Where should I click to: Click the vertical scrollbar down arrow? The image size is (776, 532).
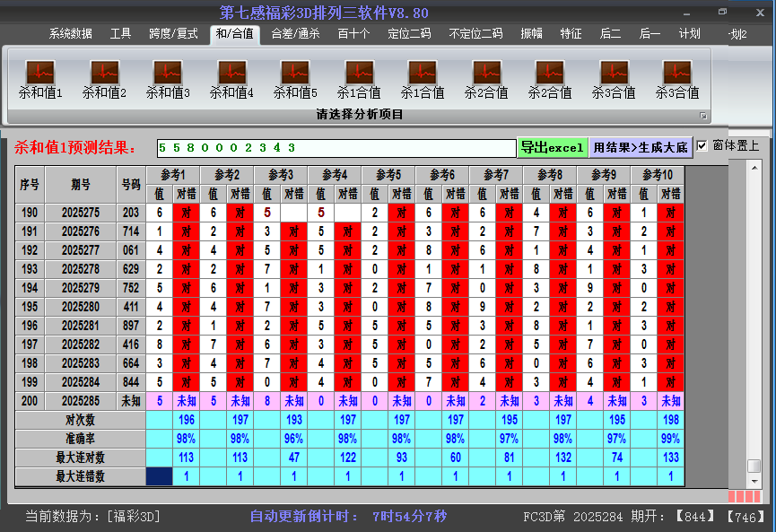pyautogui.click(x=754, y=480)
